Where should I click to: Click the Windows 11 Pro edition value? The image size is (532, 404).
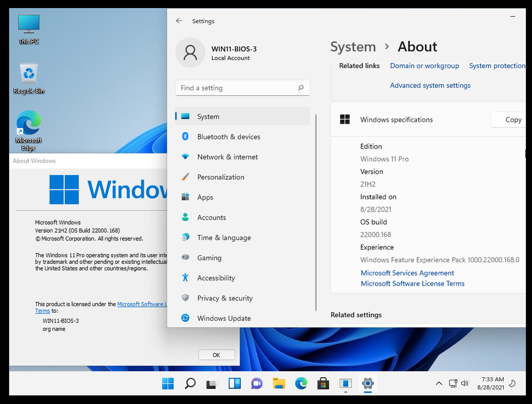click(x=384, y=159)
